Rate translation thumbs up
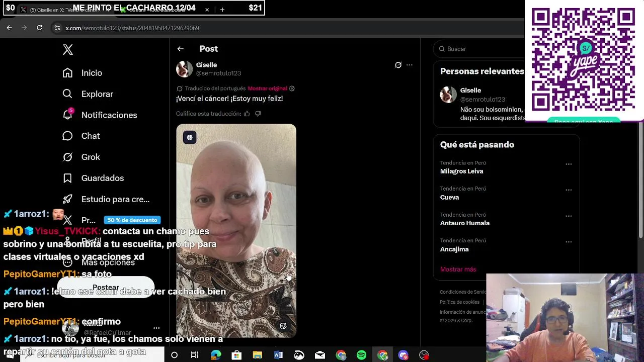The image size is (644, 362). tap(247, 114)
